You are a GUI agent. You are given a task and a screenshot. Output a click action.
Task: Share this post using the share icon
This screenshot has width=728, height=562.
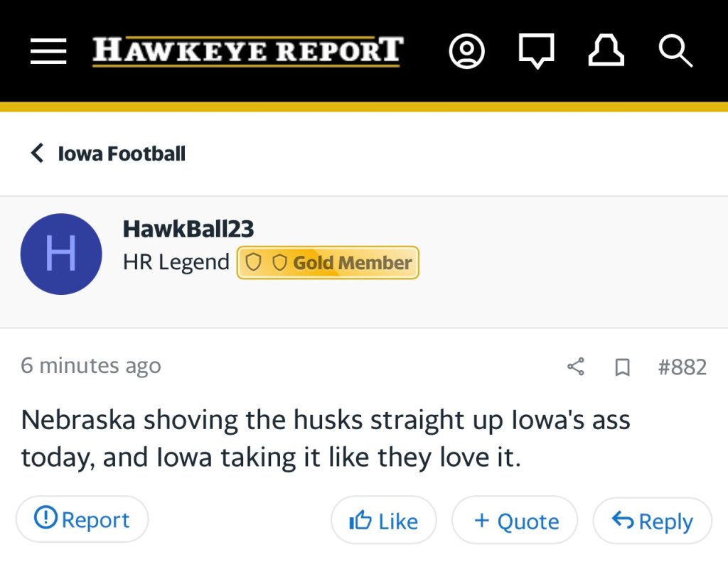pyautogui.click(x=576, y=367)
